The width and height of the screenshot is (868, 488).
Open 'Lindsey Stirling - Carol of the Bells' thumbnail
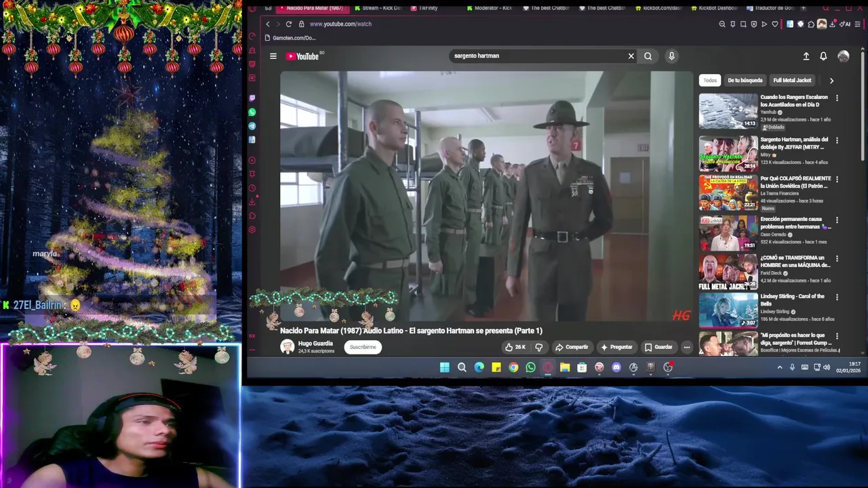click(x=728, y=310)
